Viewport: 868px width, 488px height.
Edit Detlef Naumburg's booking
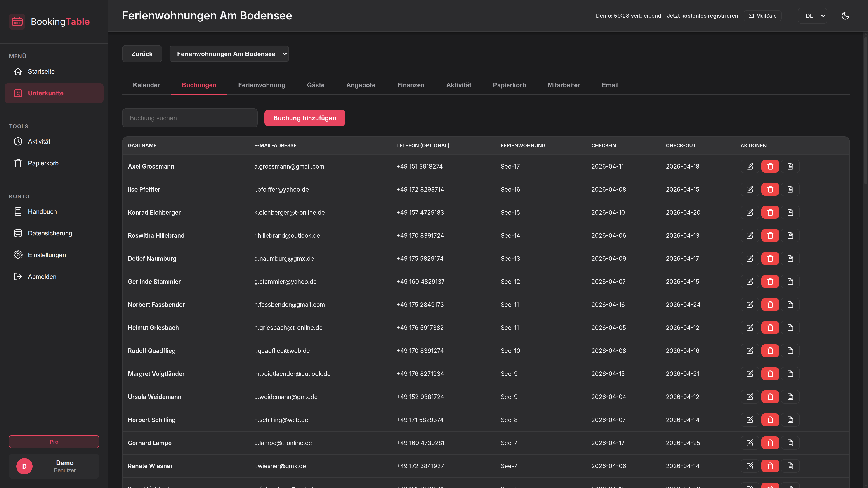pos(750,259)
